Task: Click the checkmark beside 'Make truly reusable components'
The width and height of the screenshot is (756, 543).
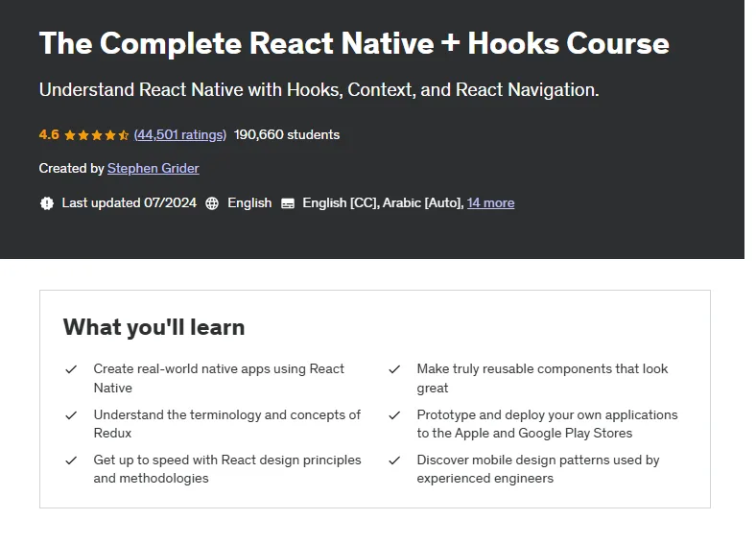Action: pyautogui.click(x=394, y=369)
